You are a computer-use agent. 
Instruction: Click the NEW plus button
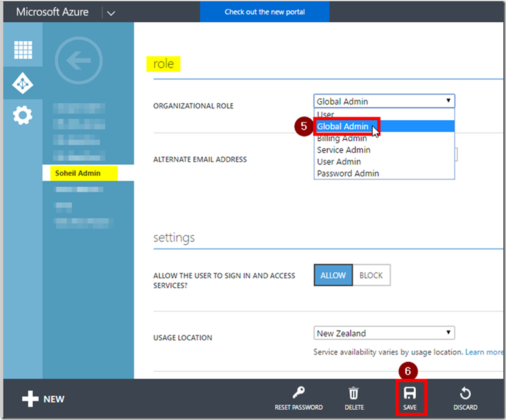[43, 398]
